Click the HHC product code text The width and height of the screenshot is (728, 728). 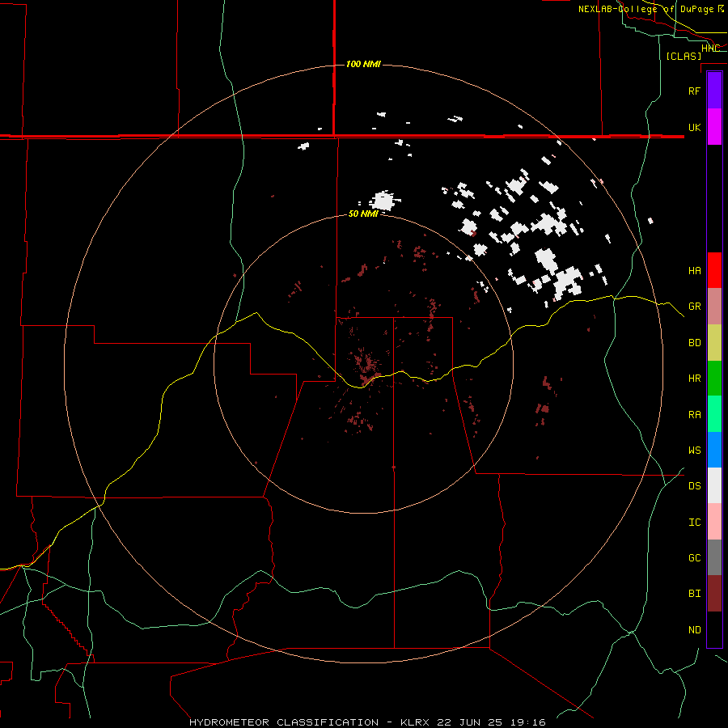pyautogui.click(x=710, y=49)
